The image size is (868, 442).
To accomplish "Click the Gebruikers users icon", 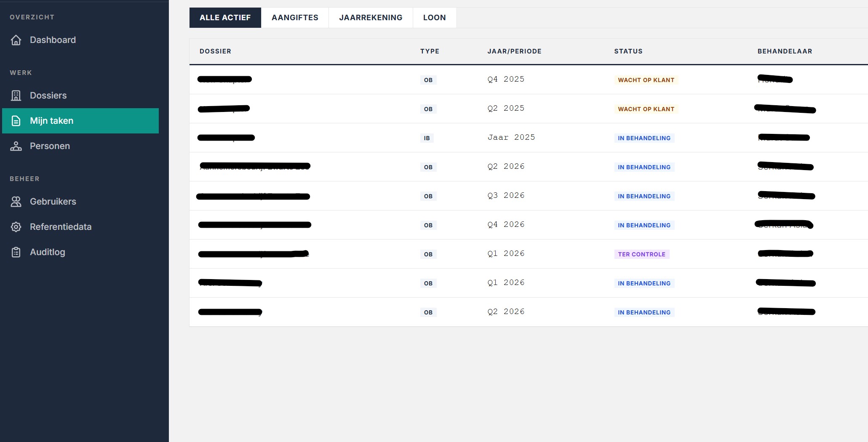I will tap(16, 202).
